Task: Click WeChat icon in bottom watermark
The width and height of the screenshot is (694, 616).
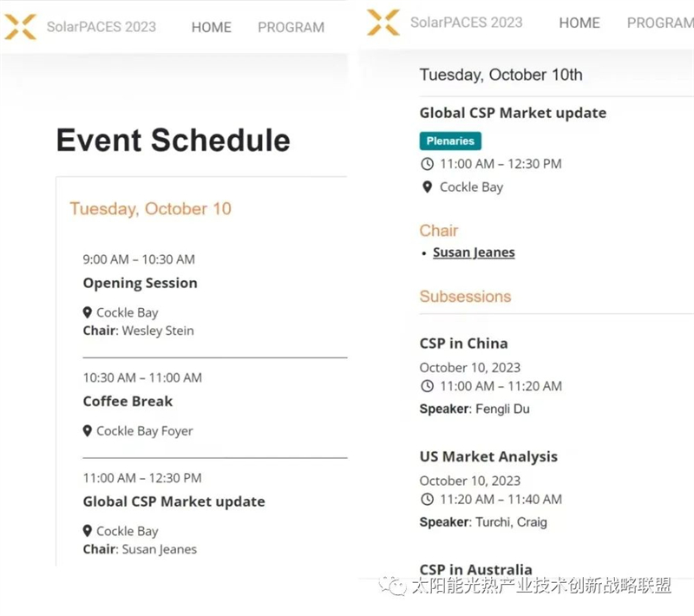Action: [x=392, y=586]
